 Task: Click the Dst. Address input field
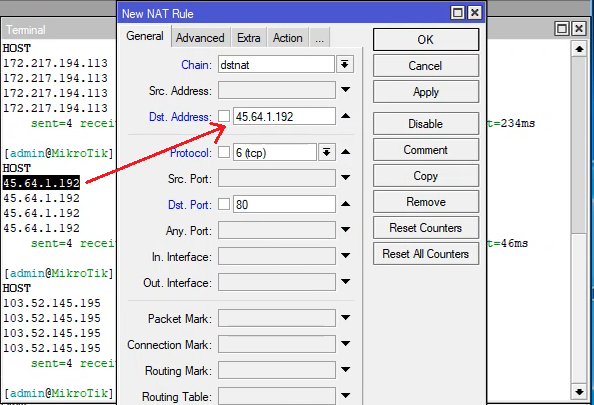(284, 116)
